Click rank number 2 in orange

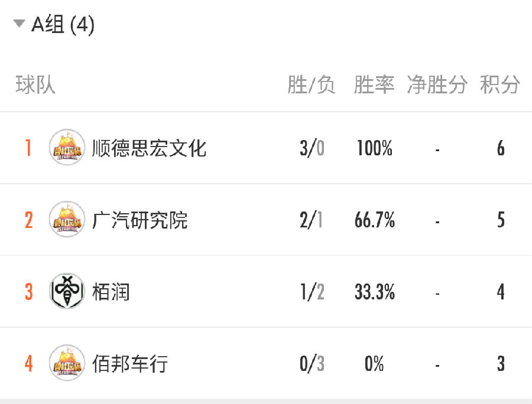point(29,220)
